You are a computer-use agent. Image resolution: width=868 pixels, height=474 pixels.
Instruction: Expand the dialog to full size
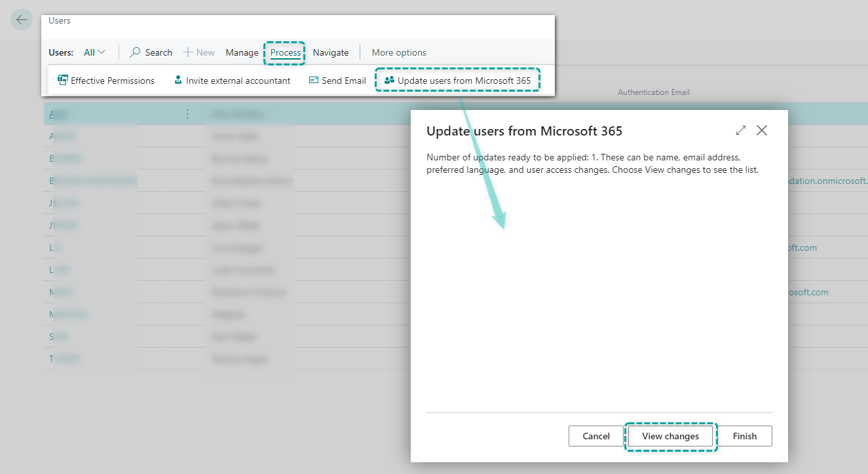tap(741, 130)
